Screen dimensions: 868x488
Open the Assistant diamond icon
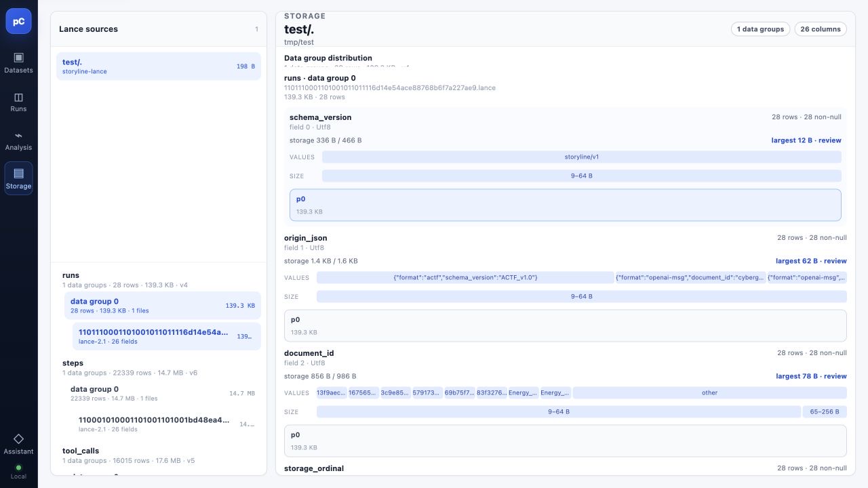point(18,439)
